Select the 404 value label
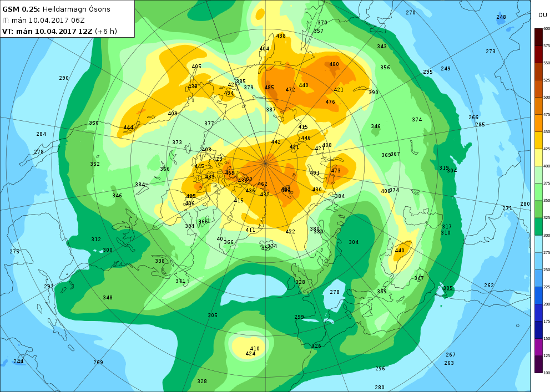 pos(264,49)
